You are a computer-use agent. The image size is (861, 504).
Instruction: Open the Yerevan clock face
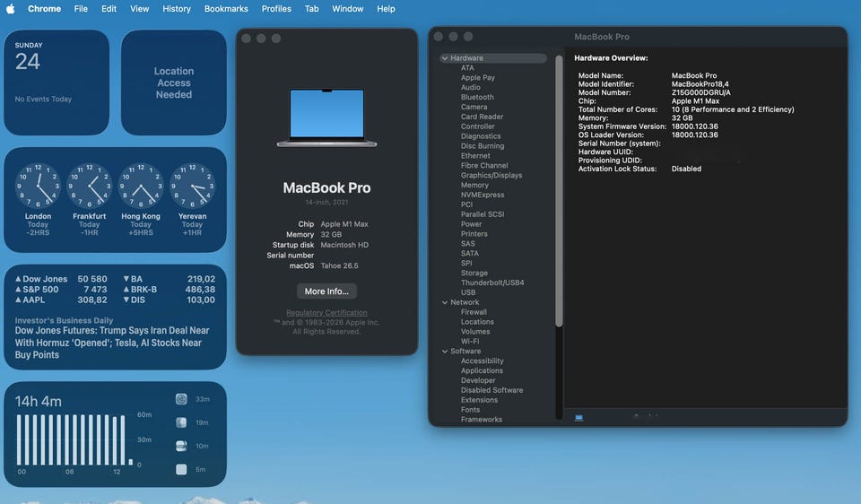pyautogui.click(x=192, y=186)
